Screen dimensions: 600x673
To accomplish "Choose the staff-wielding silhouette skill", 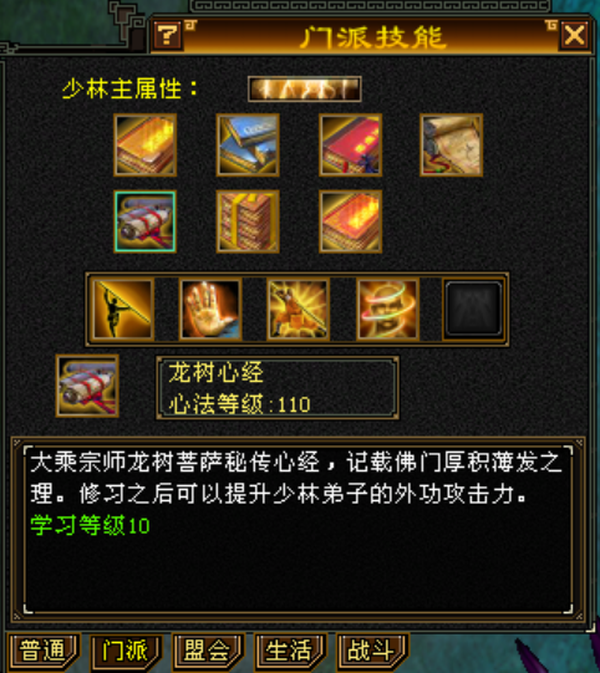I will pyautogui.click(x=123, y=309).
